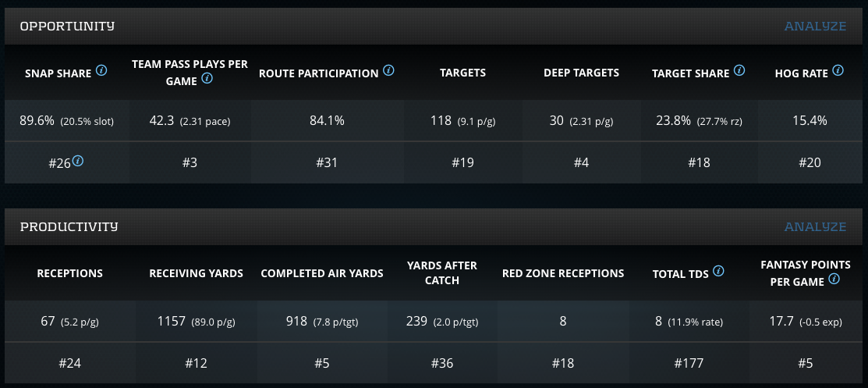
Task: Open the Hog Rate info icon
Action: 838,71
